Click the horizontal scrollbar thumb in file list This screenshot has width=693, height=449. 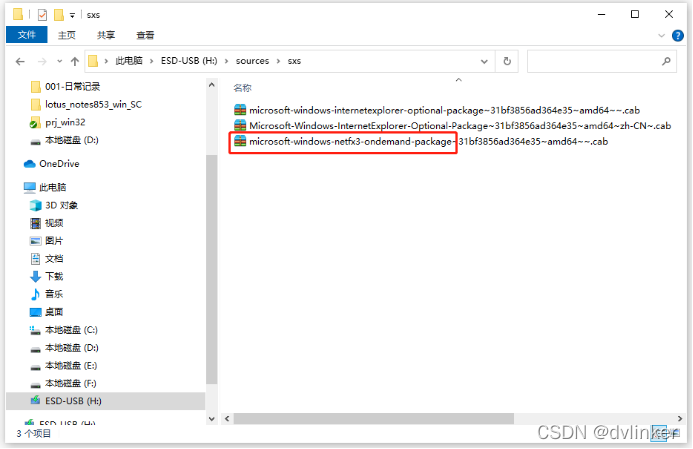pyautogui.click(x=373, y=419)
